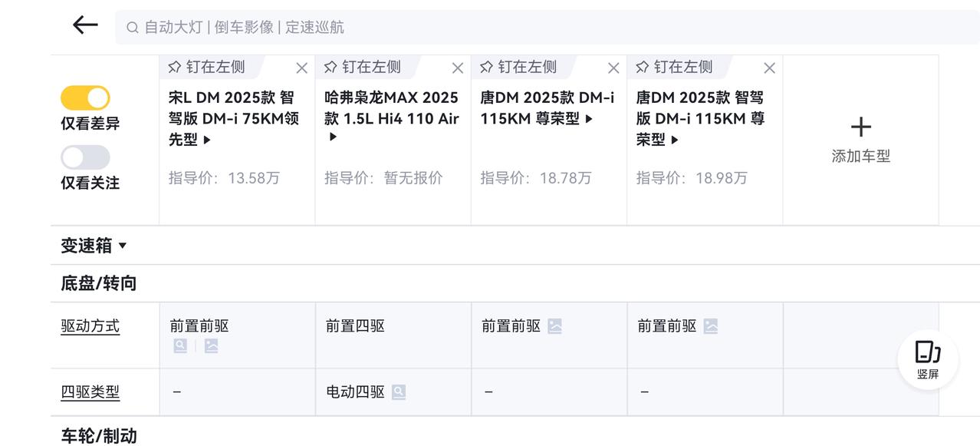Open the picture icon under 宋L 前置前驱
Viewport: 980px width, 446px height.
pyautogui.click(x=211, y=346)
